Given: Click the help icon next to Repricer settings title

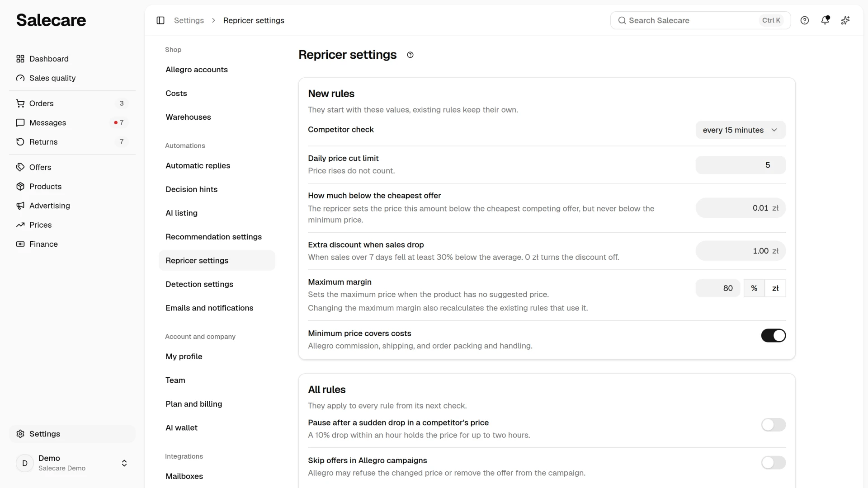Looking at the screenshot, I should pyautogui.click(x=410, y=55).
